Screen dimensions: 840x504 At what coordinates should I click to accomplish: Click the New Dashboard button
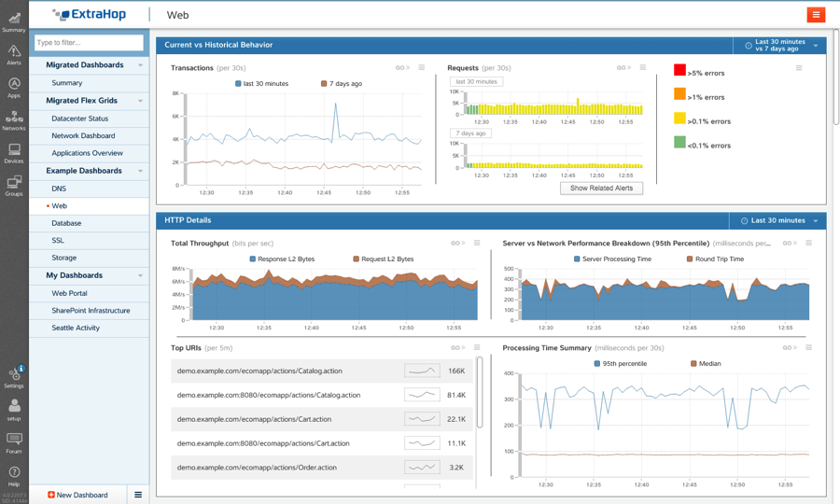[77, 495]
